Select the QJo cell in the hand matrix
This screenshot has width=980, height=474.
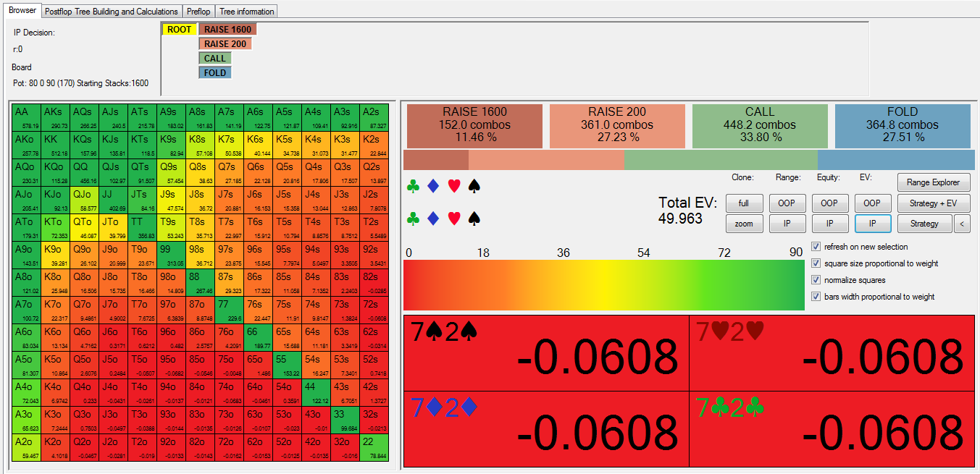coord(85,200)
